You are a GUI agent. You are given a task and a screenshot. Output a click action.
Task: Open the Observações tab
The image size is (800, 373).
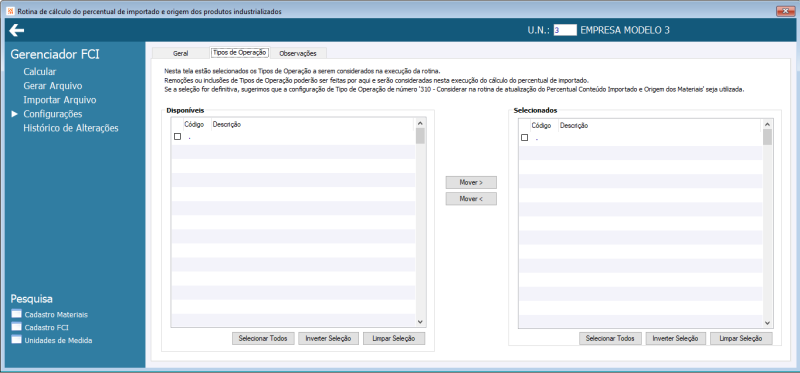tap(298, 53)
